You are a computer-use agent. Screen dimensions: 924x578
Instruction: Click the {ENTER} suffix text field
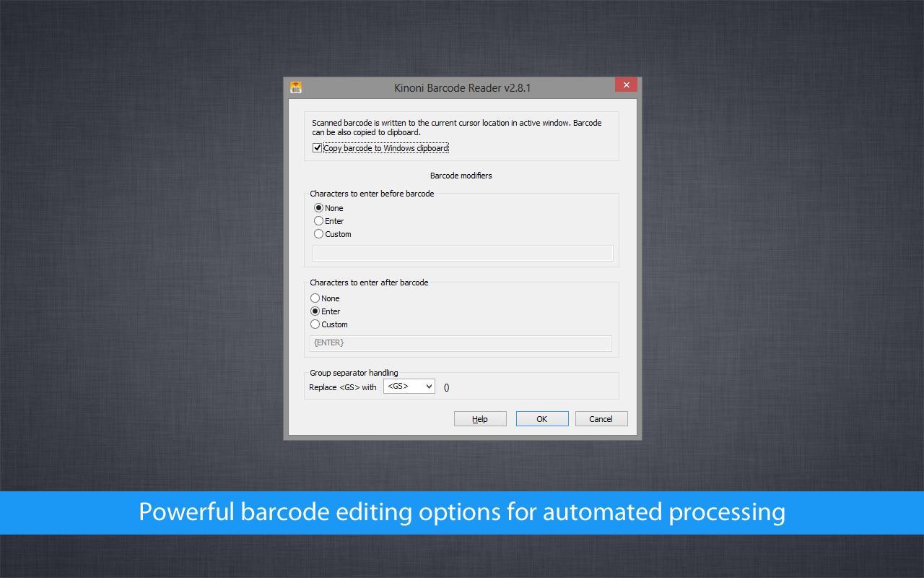click(461, 342)
